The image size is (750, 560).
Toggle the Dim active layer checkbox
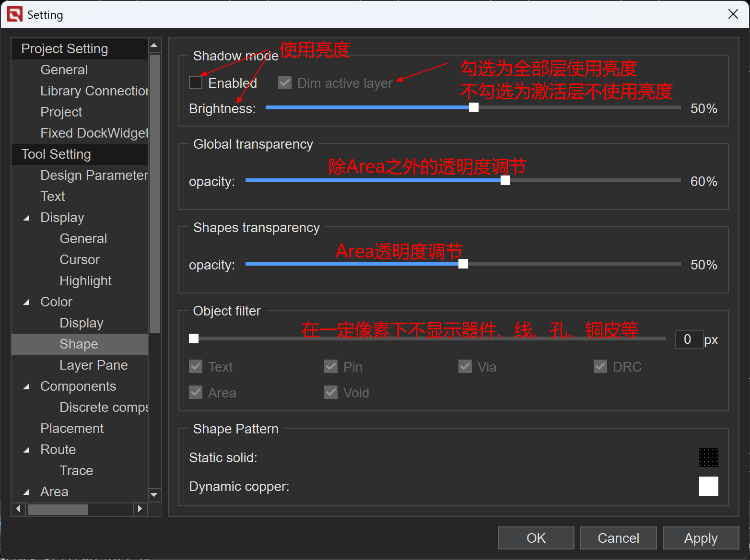point(285,83)
